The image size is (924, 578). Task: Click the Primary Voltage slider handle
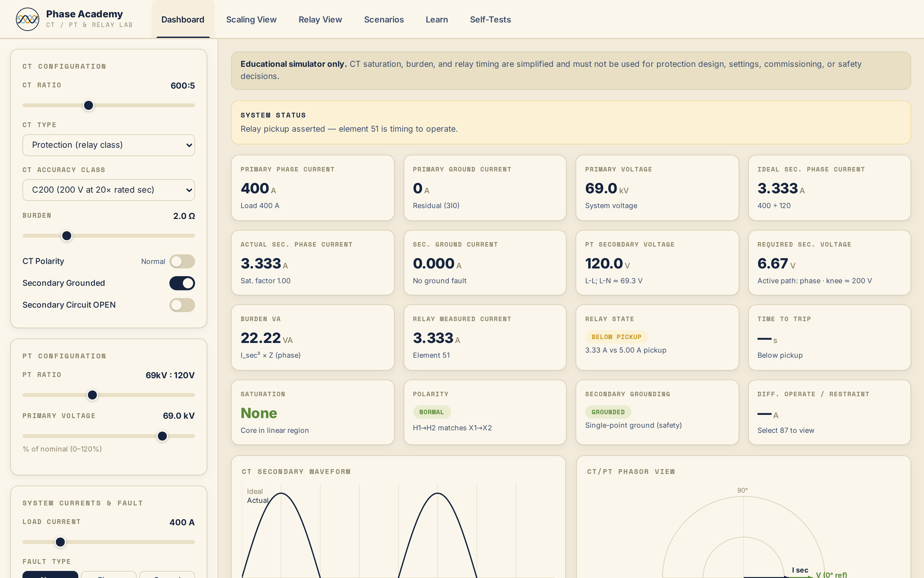tap(162, 436)
